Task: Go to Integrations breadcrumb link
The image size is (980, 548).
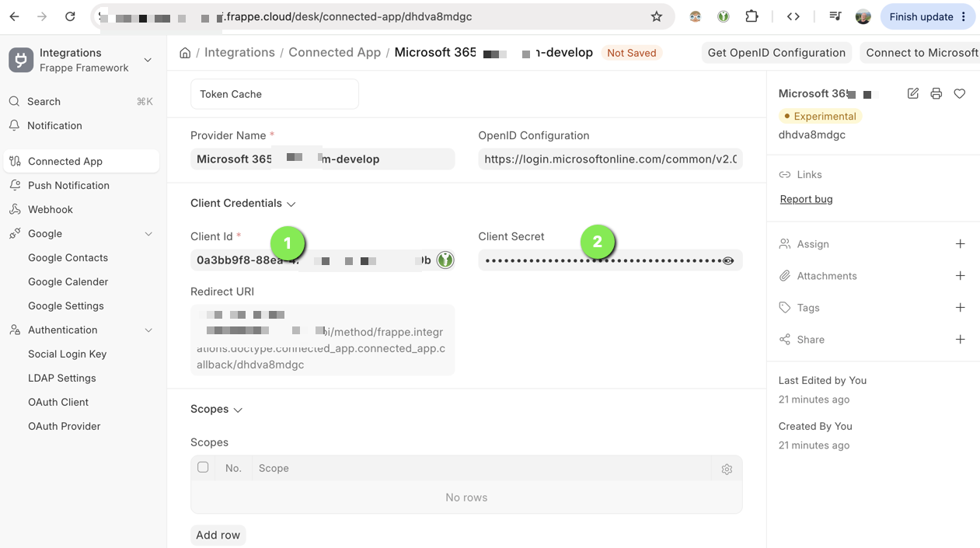Action: (239, 53)
